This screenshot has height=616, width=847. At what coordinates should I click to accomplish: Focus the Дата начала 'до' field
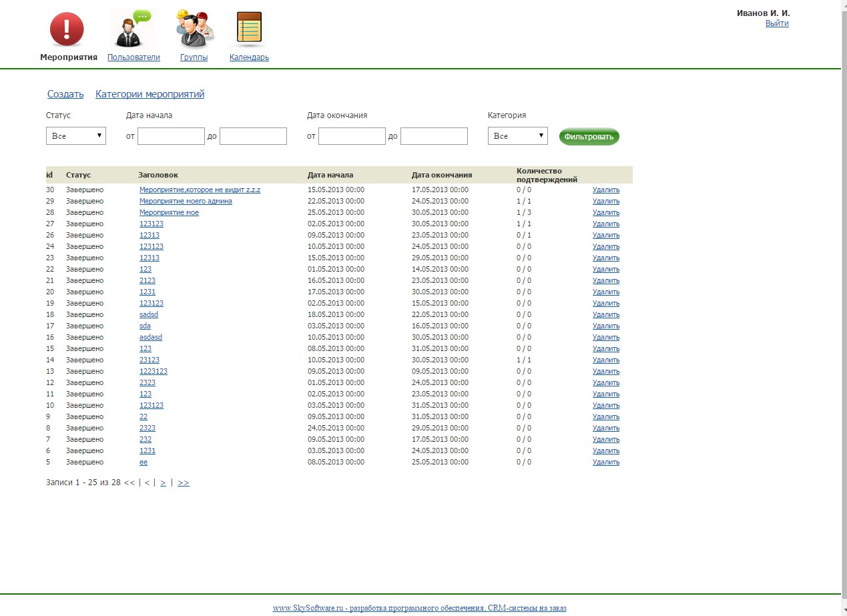point(253,136)
